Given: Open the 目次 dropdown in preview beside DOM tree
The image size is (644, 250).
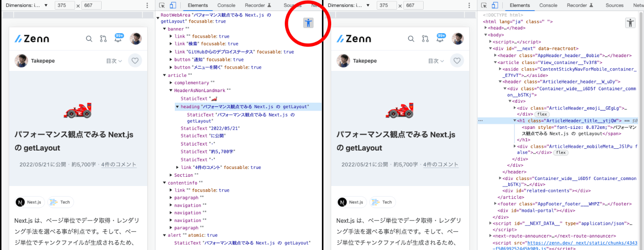Looking at the screenshot, I should pyautogui.click(x=436, y=61).
